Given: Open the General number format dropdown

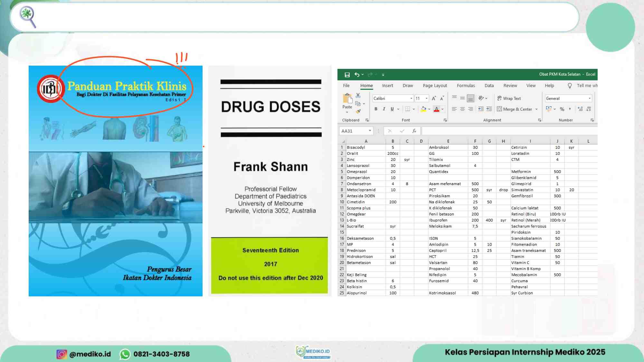Looking at the screenshot, I should 590,98.
